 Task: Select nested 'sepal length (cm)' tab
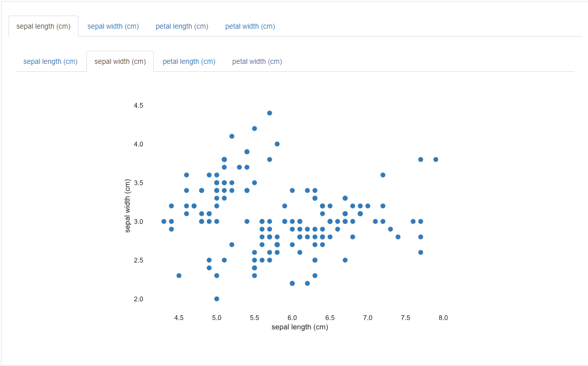click(x=50, y=61)
